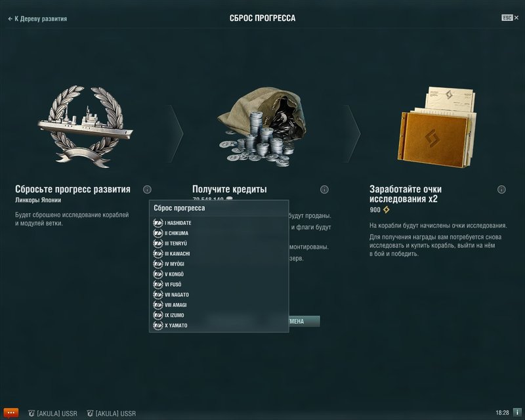Viewport: 525px width, 420px height.
Task: Click the orange chat bubble icon
Action: (10, 413)
